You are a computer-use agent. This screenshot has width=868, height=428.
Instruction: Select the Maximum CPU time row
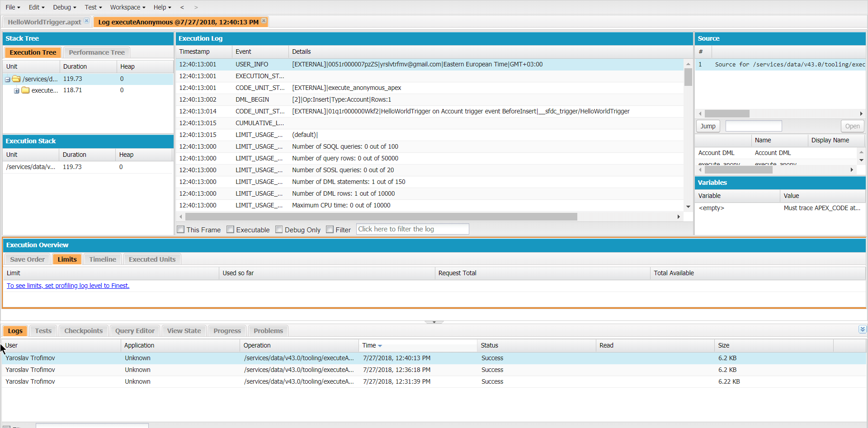click(429, 205)
